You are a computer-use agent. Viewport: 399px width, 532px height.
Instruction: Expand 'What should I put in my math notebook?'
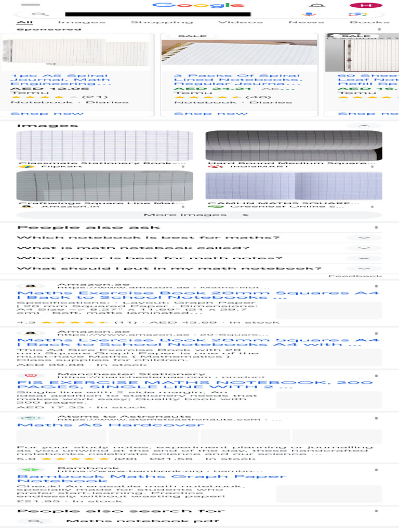(x=199, y=269)
